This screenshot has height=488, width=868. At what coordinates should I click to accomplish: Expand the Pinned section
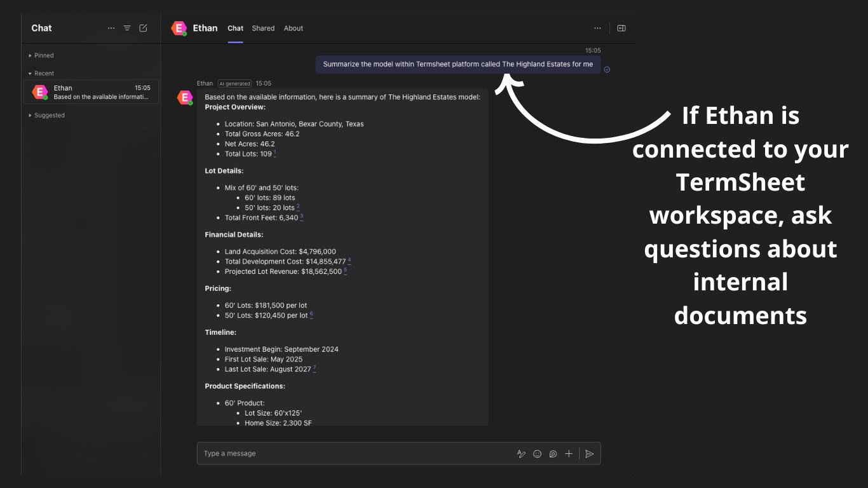tap(41, 55)
